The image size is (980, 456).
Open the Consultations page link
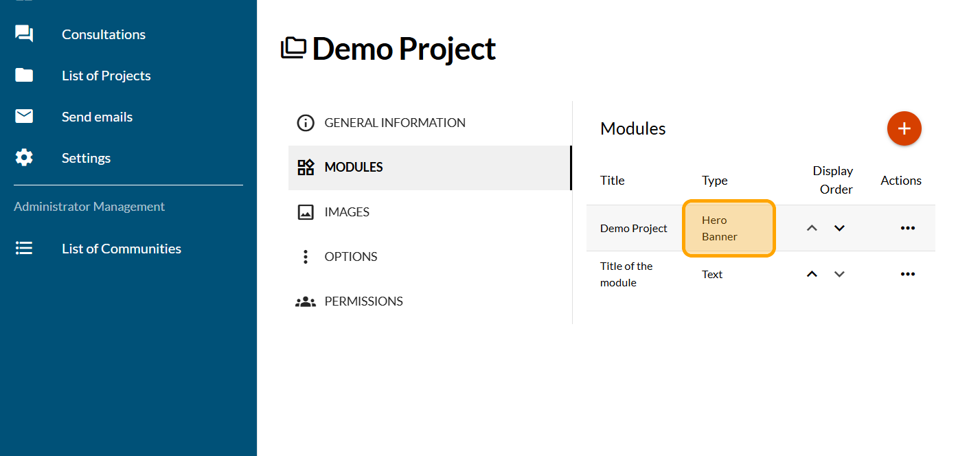coord(104,34)
